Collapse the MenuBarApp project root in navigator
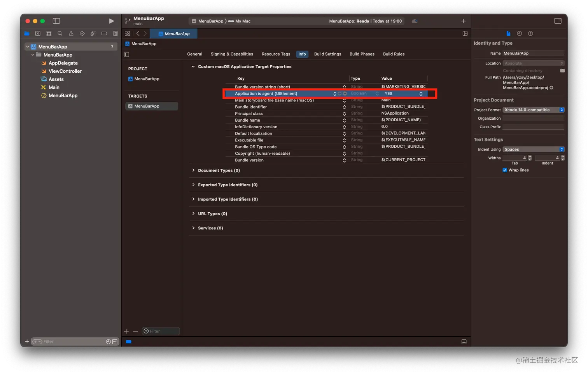 (28, 47)
